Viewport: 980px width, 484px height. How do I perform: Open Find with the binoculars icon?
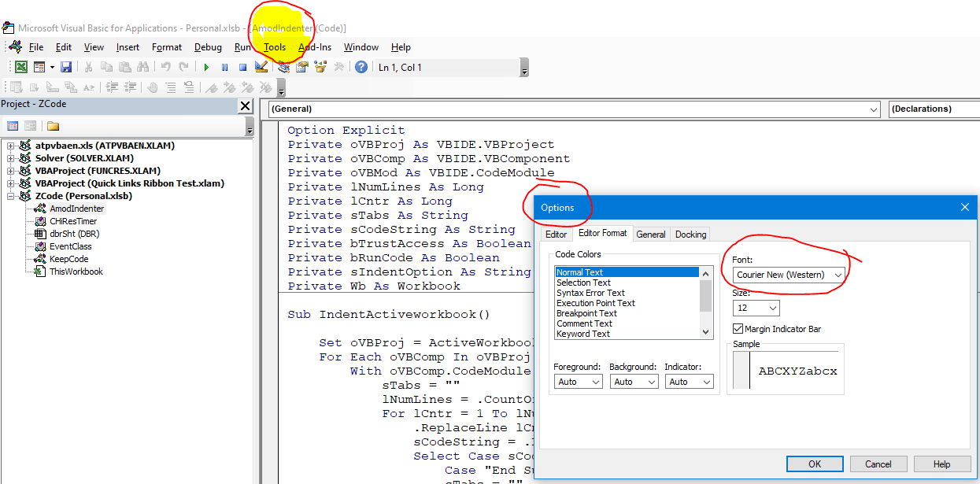tap(142, 67)
